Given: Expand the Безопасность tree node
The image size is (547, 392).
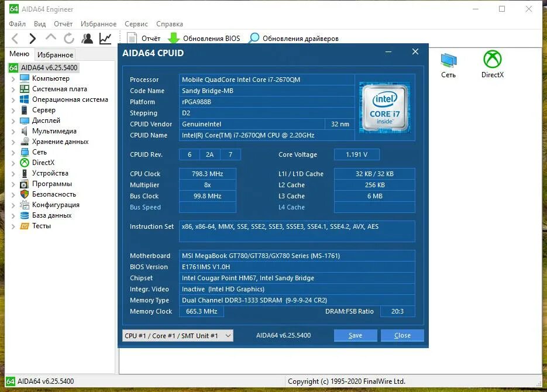Looking at the screenshot, I should tap(13, 195).
